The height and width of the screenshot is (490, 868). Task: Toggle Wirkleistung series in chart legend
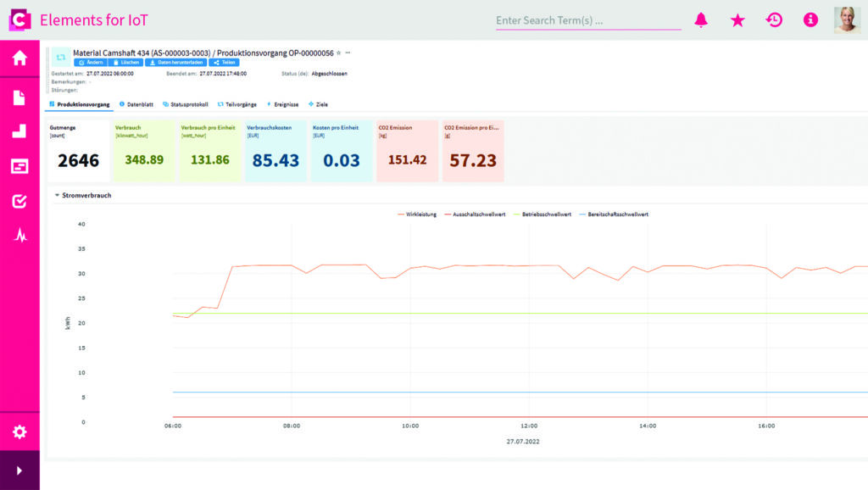421,214
